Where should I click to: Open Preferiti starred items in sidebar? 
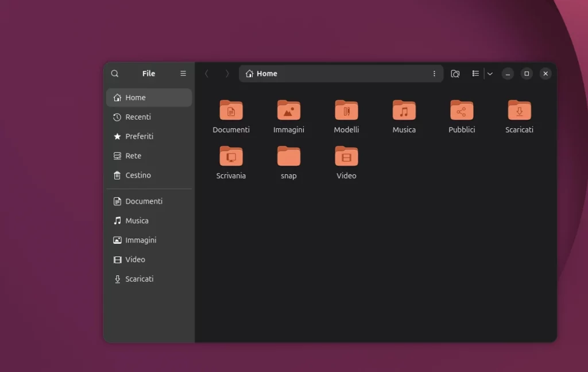click(139, 136)
